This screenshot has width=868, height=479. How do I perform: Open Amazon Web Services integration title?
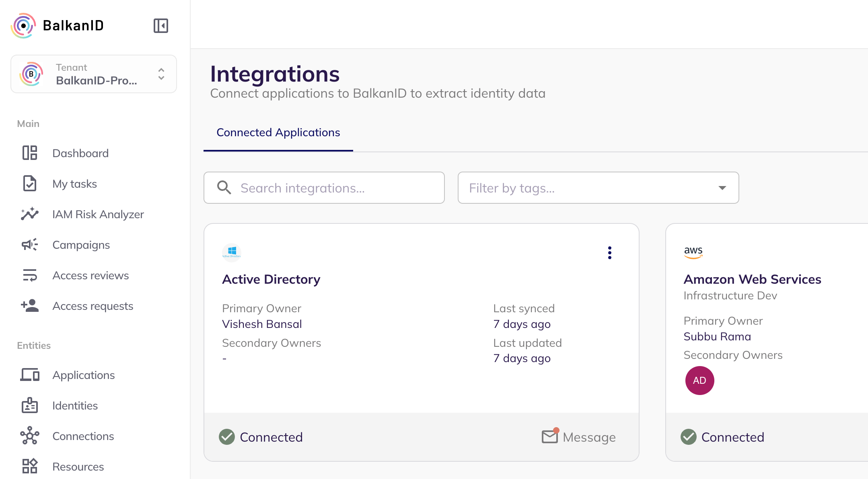tap(752, 279)
